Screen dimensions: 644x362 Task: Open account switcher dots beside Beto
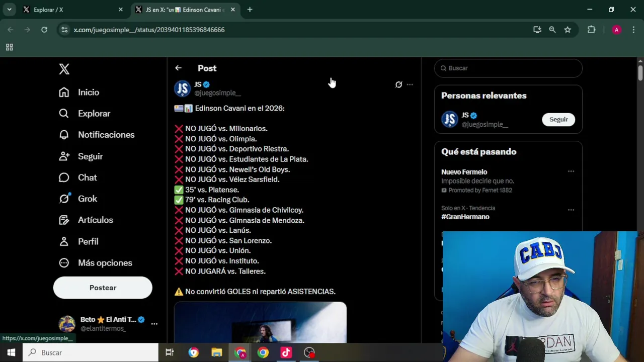(x=154, y=324)
